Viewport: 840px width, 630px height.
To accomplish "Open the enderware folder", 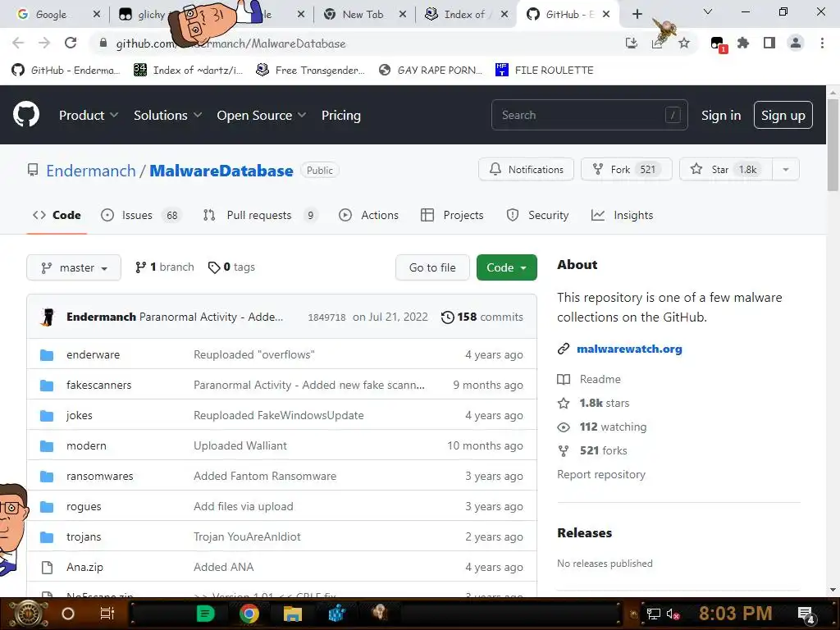I will click(94, 354).
